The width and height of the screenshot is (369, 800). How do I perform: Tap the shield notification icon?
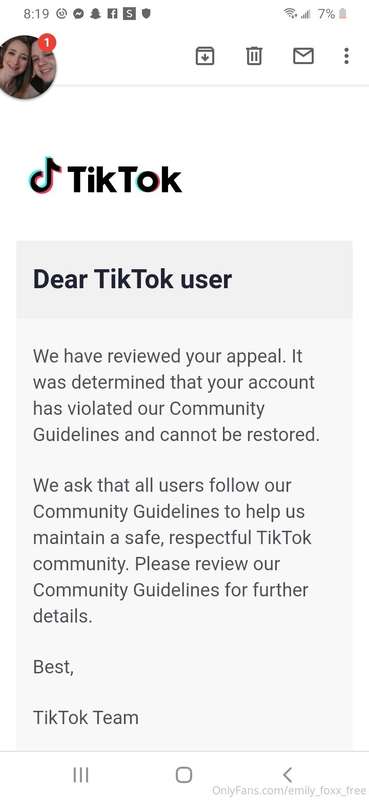146,14
